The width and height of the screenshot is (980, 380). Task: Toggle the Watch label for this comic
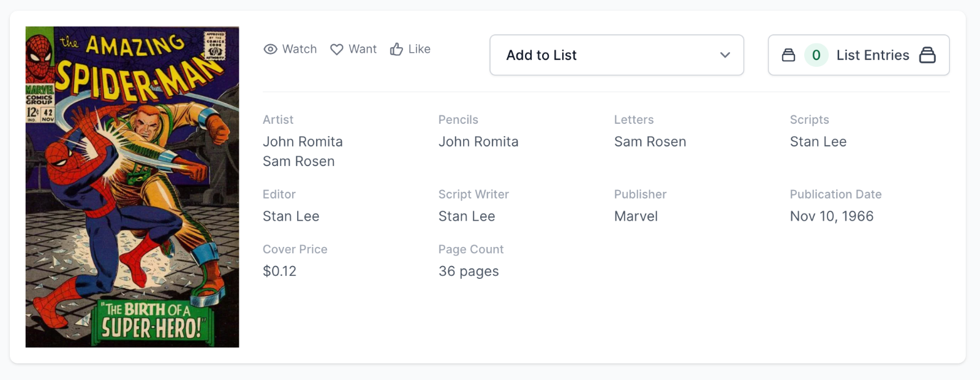tap(299, 49)
